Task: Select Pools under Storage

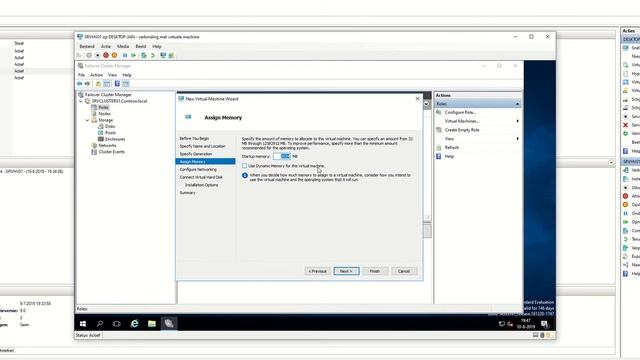Action: point(110,133)
